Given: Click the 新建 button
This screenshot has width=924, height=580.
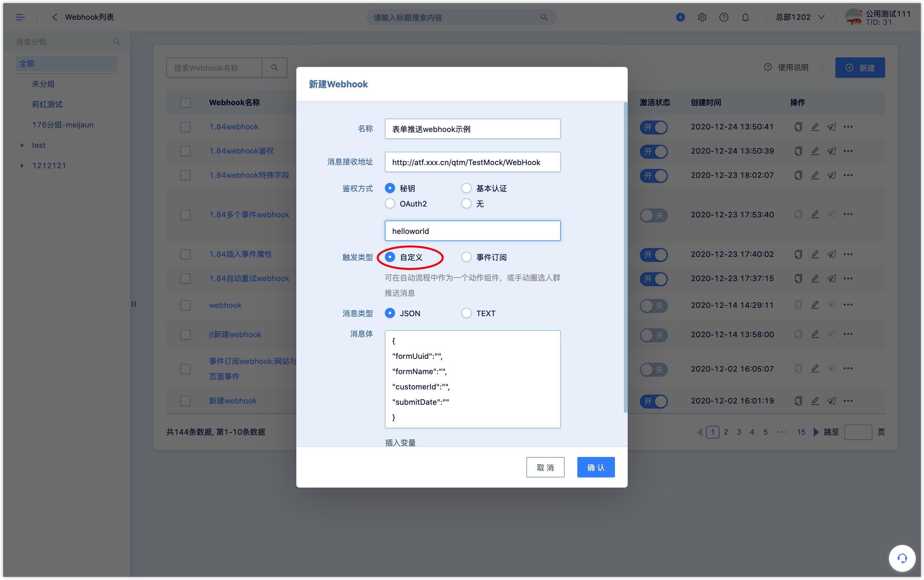Looking at the screenshot, I should tap(860, 68).
